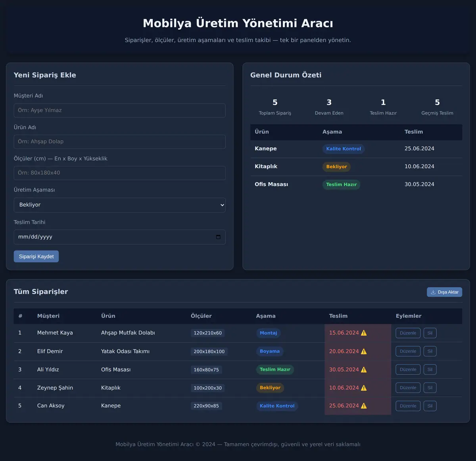This screenshot has width=476, height=461.
Task: Click Teslim Hazır badge in Ali Yıldız row
Action: (x=275, y=369)
